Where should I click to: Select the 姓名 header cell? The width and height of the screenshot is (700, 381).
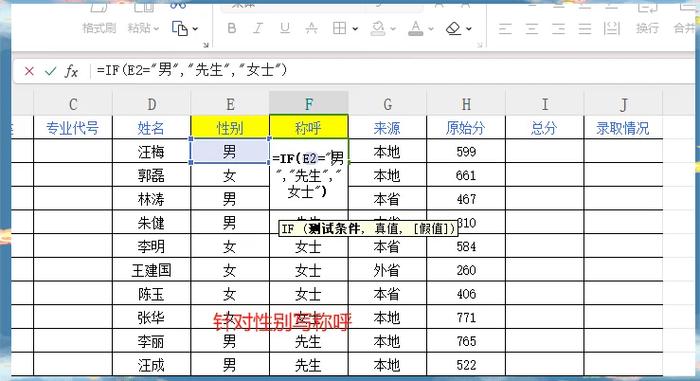(x=151, y=128)
